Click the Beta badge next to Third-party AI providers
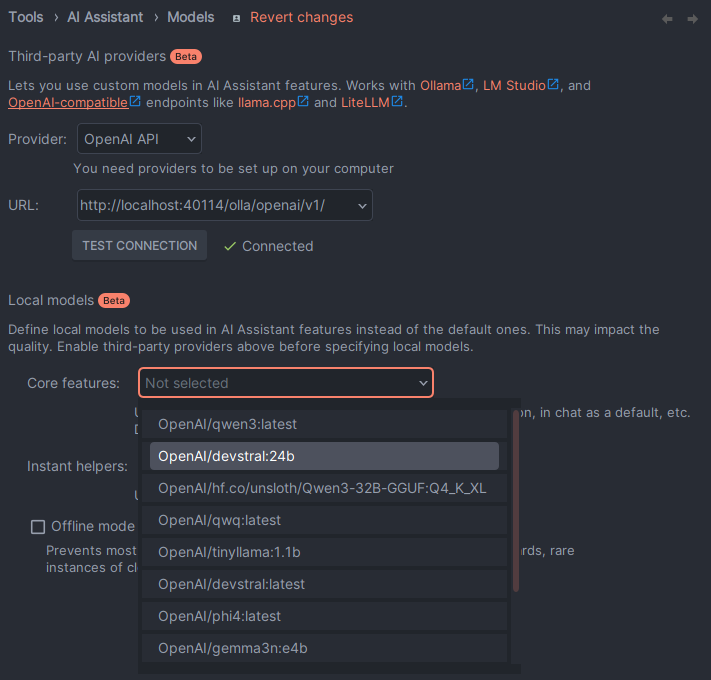The width and height of the screenshot is (711, 680). pos(186,57)
